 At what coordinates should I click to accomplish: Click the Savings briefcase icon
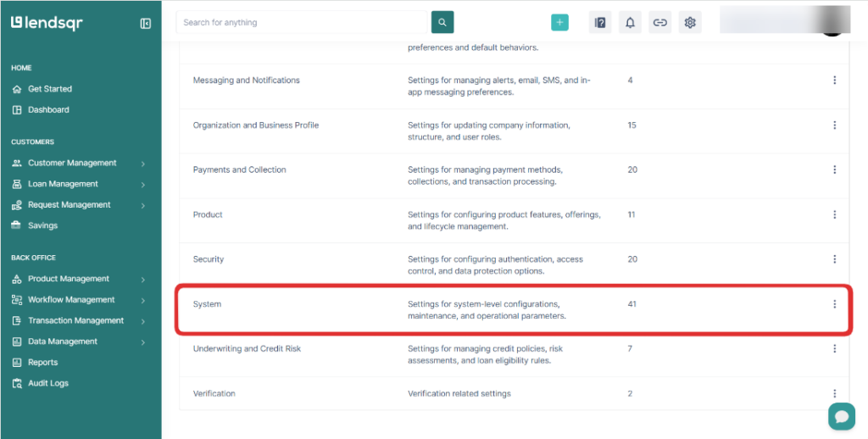pyautogui.click(x=17, y=225)
